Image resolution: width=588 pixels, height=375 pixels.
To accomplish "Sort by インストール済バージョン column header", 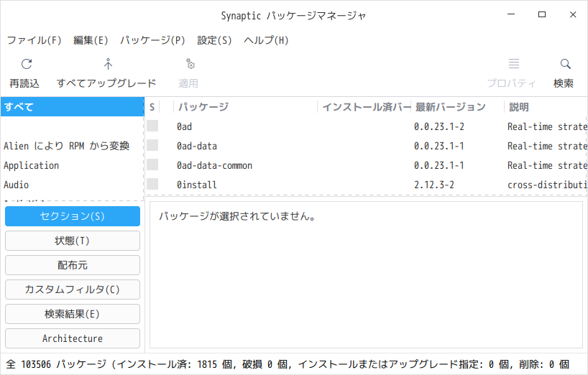I will pyautogui.click(x=364, y=107).
